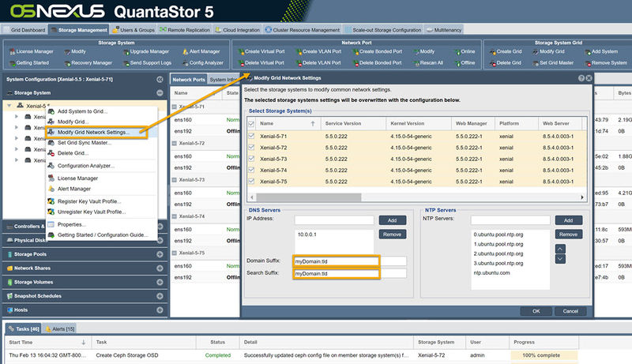Click Create Bonded Port
Viewport: 632px width, 364px height.
tap(378, 51)
